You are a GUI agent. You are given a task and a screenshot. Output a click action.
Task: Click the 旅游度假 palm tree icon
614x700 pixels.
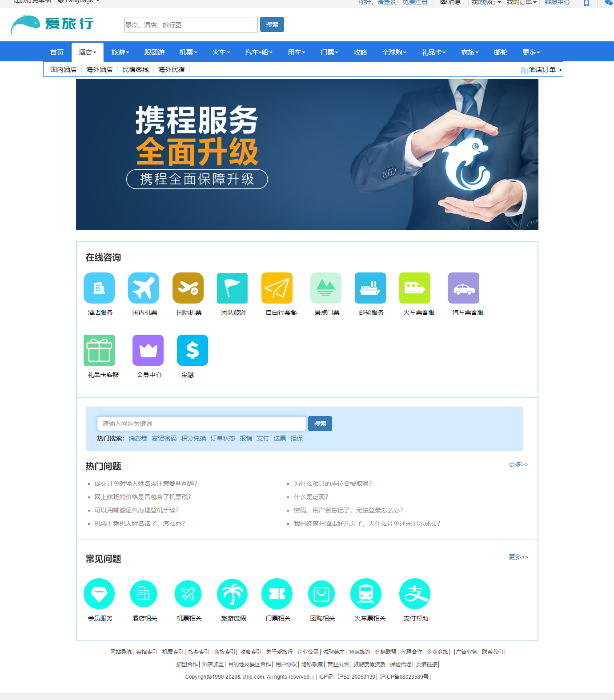coord(233,594)
